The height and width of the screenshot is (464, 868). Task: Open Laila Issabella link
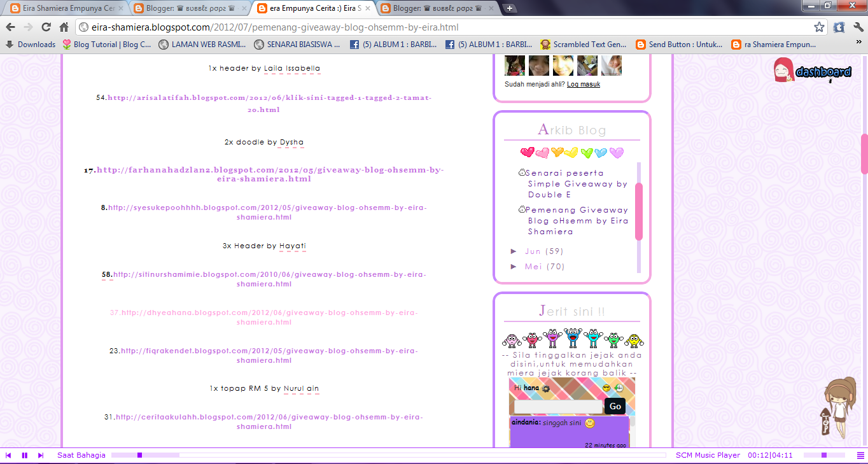tap(292, 68)
